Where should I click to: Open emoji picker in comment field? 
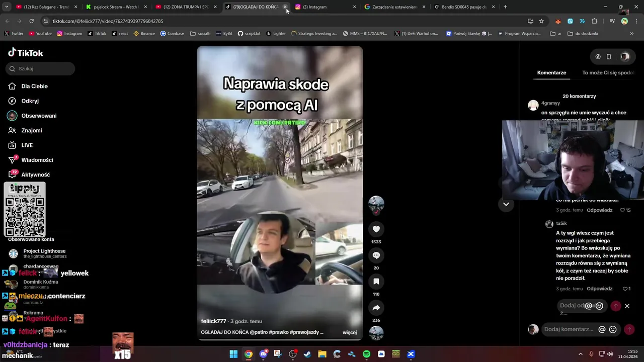coord(613,329)
